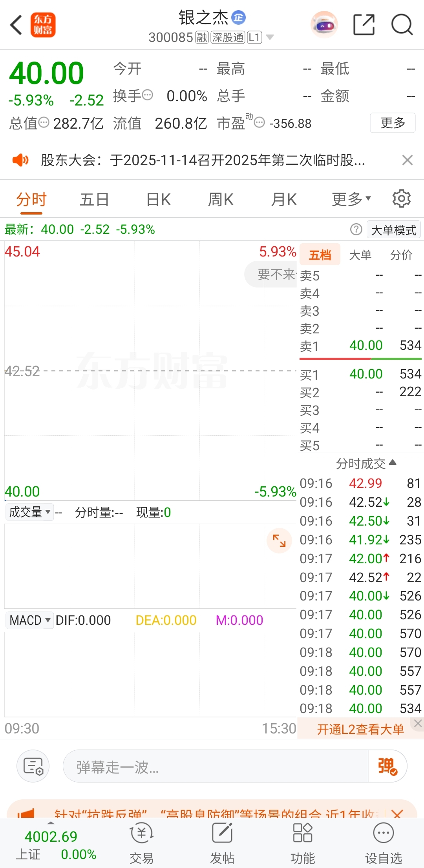This screenshot has width=424, height=868.
Task: Open the 股东大会 announcement notice
Action: [x=203, y=160]
